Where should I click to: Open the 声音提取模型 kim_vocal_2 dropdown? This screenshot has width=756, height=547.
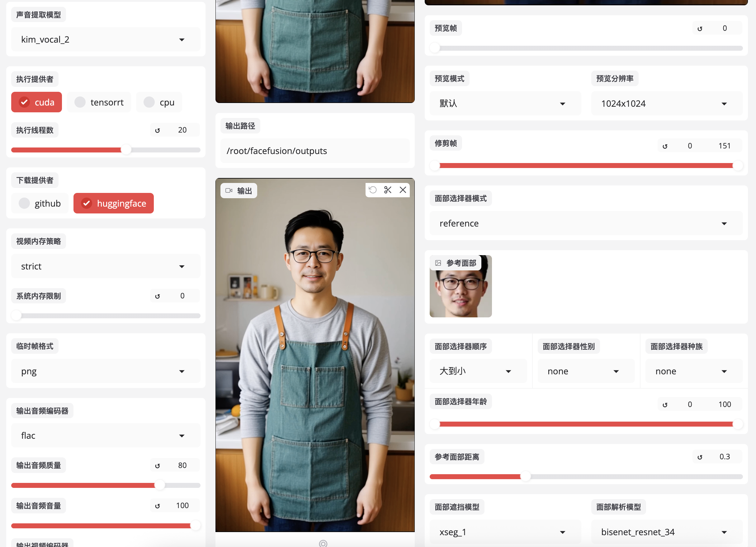tap(106, 39)
